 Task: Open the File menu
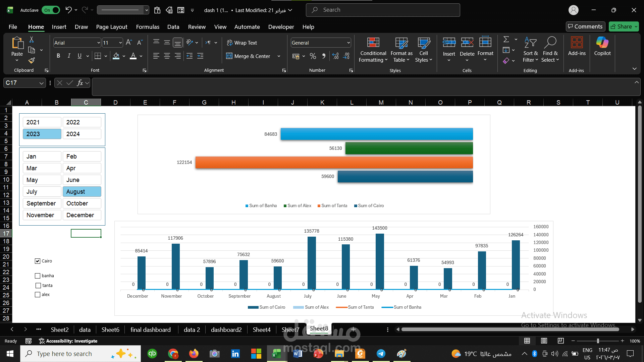[13, 27]
